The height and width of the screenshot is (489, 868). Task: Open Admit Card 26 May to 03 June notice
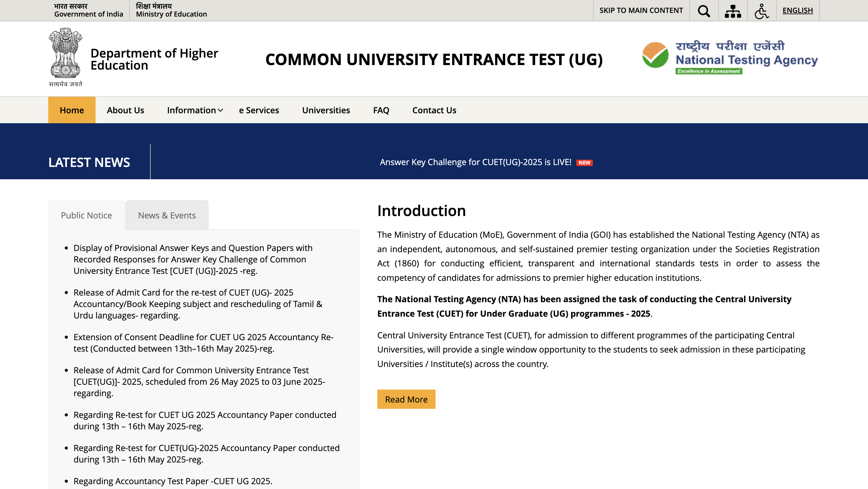(x=199, y=381)
